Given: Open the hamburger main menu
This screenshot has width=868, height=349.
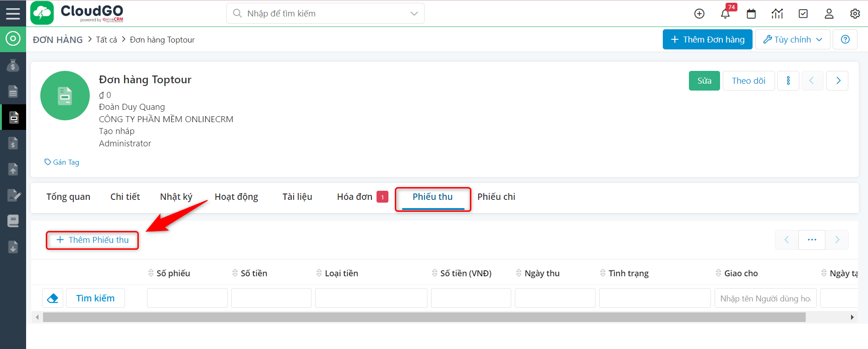Looking at the screenshot, I should (x=13, y=13).
